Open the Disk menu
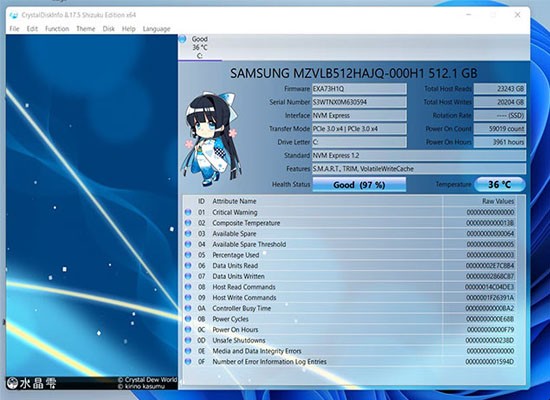The height and width of the screenshot is (400, 550). pyautogui.click(x=108, y=29)
